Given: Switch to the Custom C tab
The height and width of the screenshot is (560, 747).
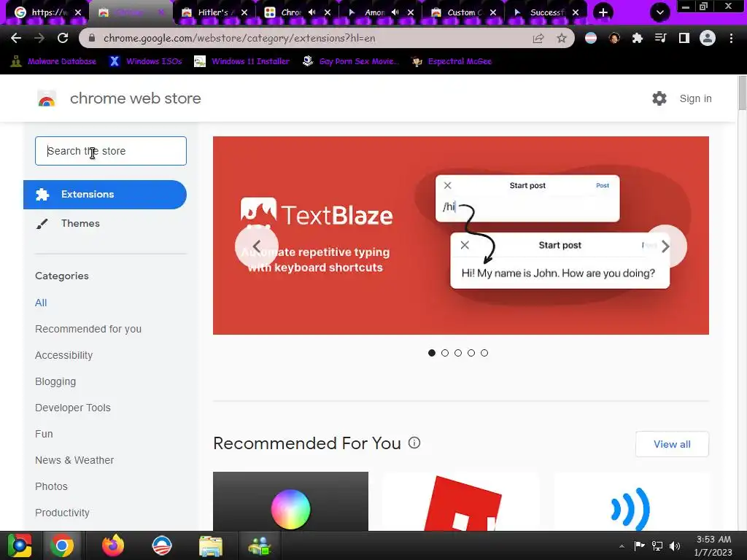Looking at the screenshot, I should click(465, 13).
